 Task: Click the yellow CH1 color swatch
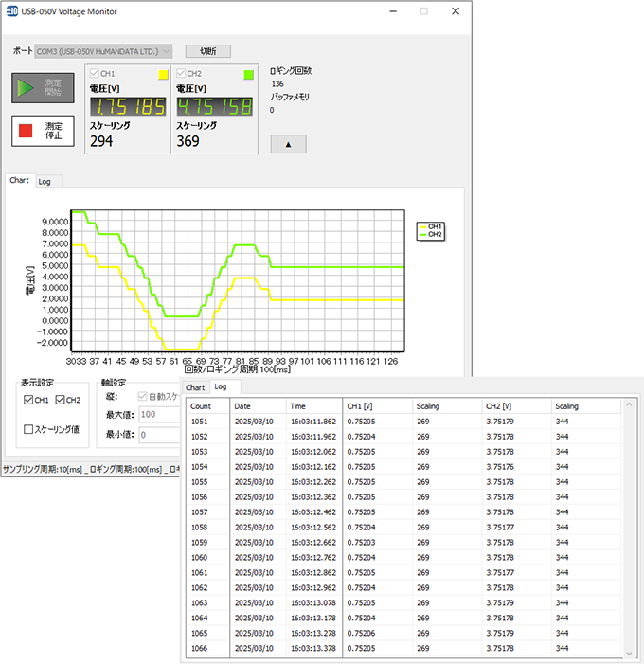click(163, 75)
